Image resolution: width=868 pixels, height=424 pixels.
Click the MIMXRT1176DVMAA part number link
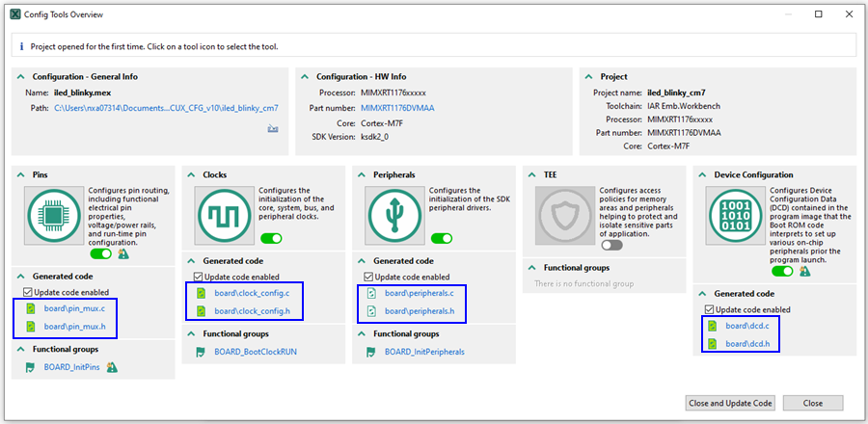tap(395, 108)
